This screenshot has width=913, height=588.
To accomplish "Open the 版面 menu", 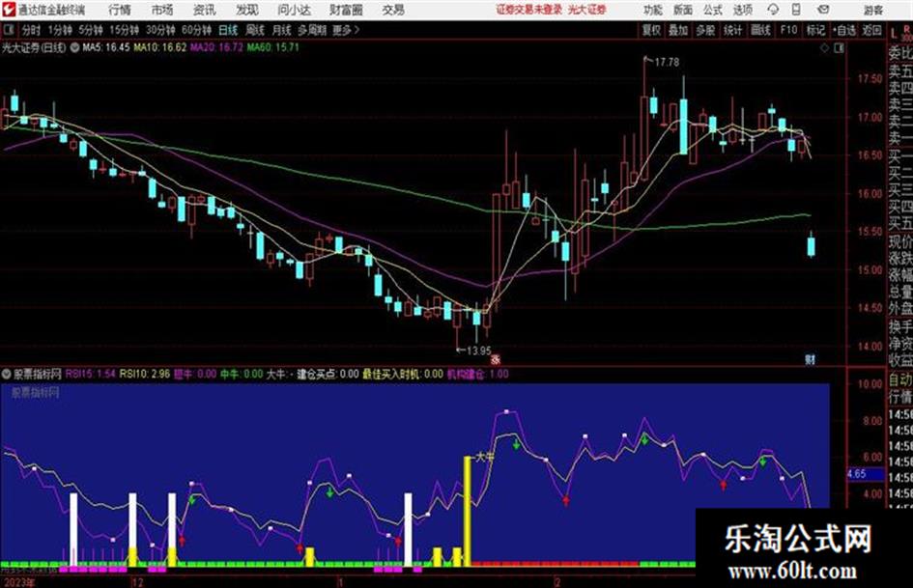I will tap(682, 10).
